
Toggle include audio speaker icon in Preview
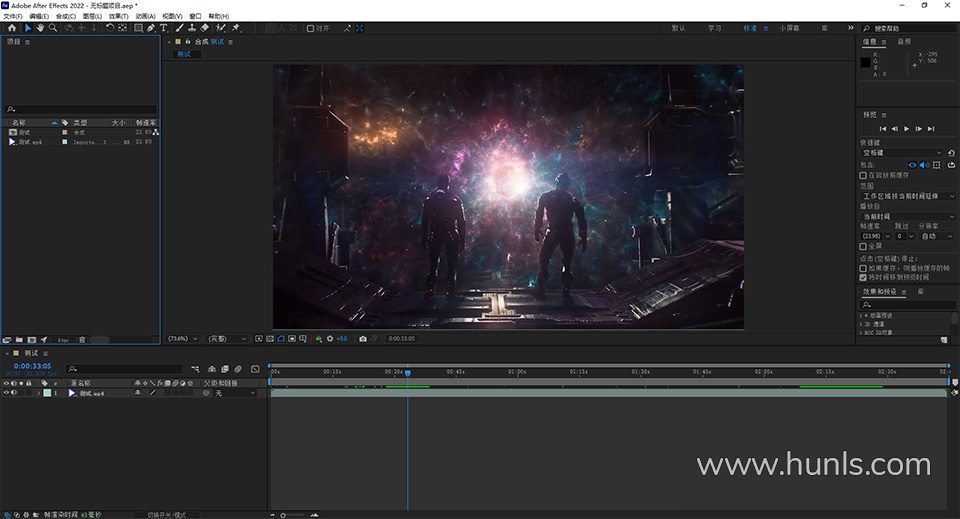[924, 165]
